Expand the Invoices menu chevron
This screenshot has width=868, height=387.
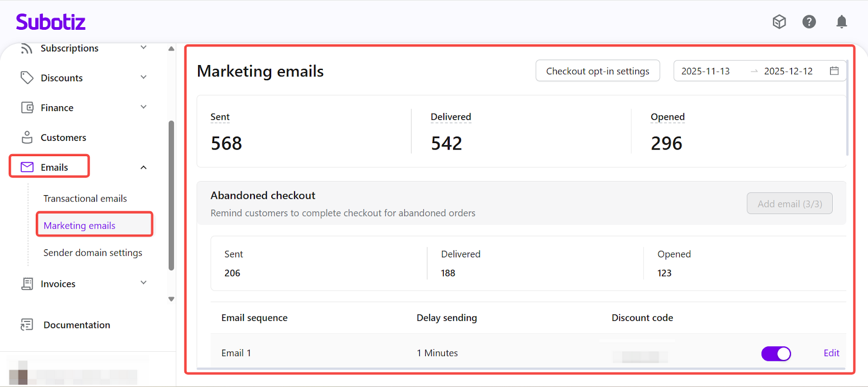[x=144, y=283]
